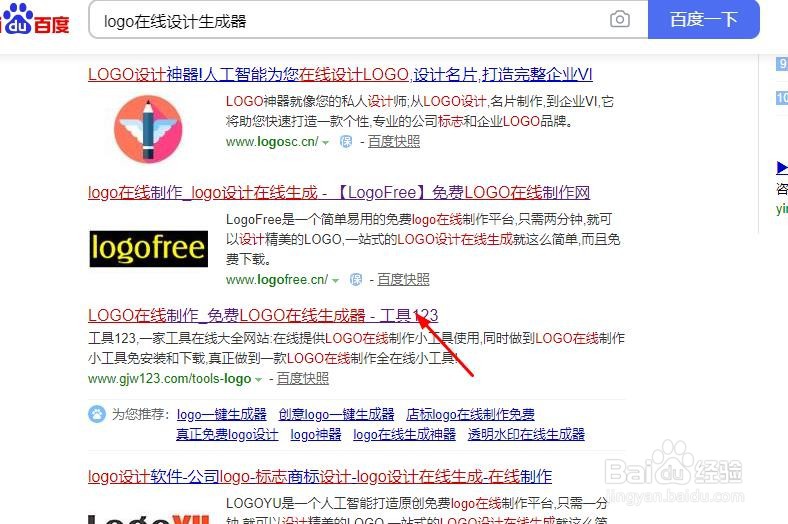Click the 百度一下 search button
The image size is (788, 524).
coord(704,20)
